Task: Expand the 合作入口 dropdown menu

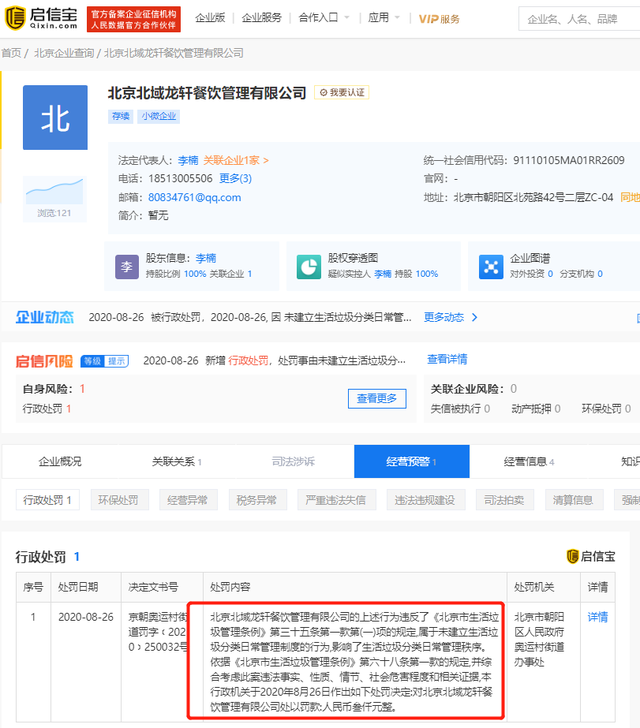Action: (322, 18)
